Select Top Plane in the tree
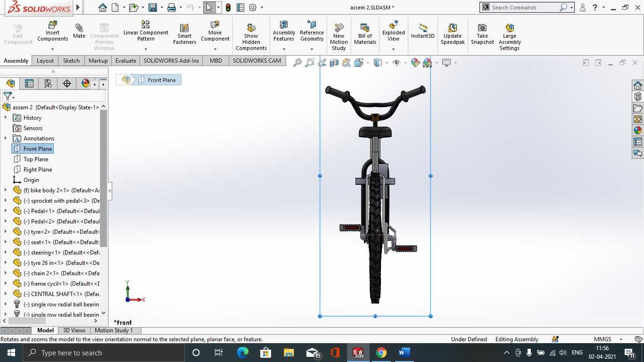 click(x=36, y=159)
